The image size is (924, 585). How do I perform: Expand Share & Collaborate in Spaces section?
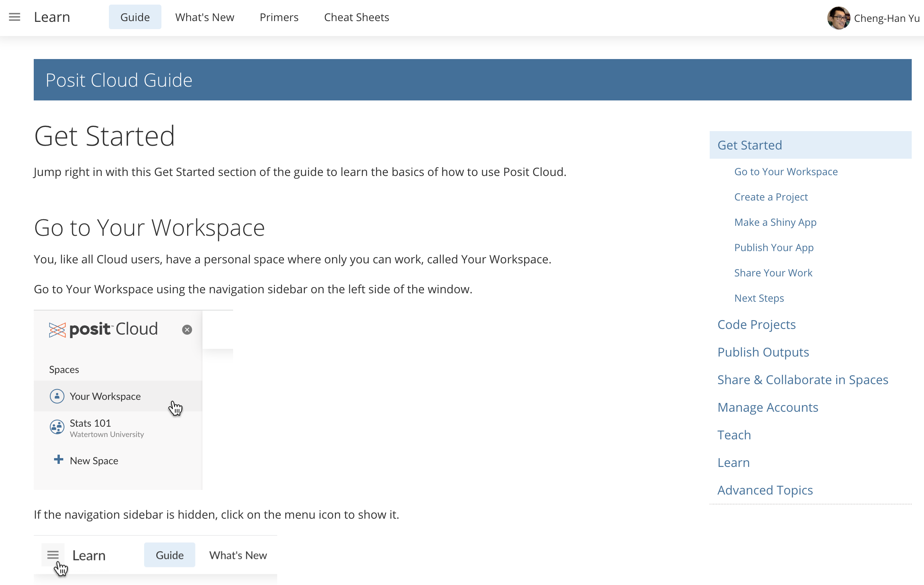[x=803, y=380]
